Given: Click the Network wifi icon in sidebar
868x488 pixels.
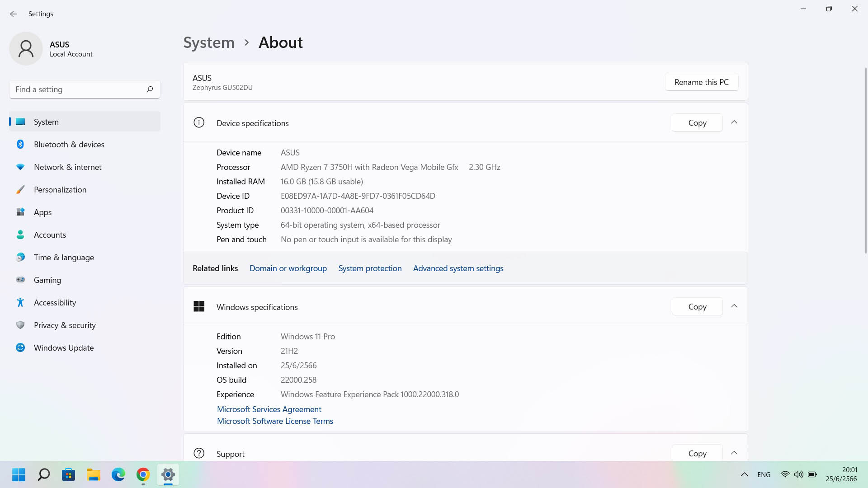Looking at the screenshot, I should pyautogui.click(x=20, y=167).
